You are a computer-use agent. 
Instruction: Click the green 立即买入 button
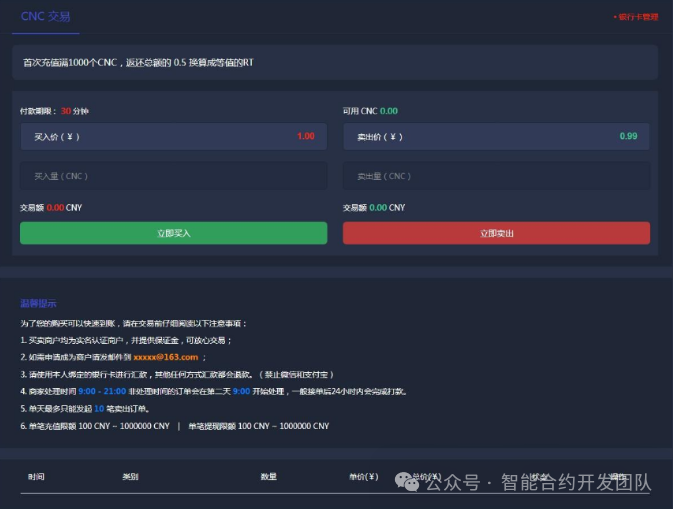[174, 233]
